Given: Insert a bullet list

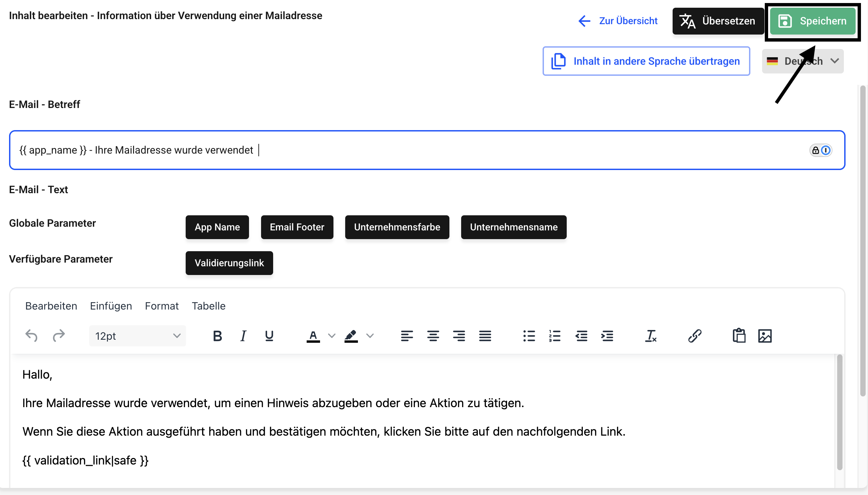Looking at the screenshot, I should click(529, 336).
